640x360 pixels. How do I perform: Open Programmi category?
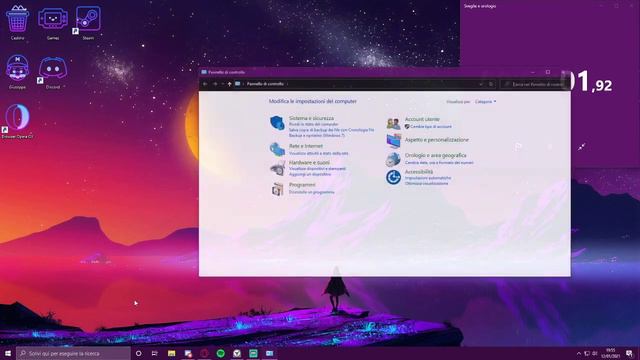(x=302, y=185)
